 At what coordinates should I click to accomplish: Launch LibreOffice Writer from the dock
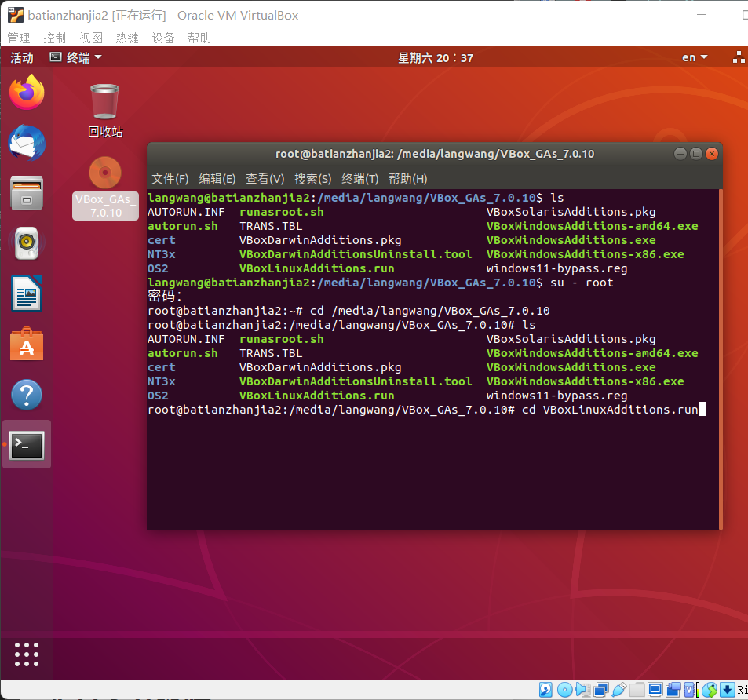27,293
